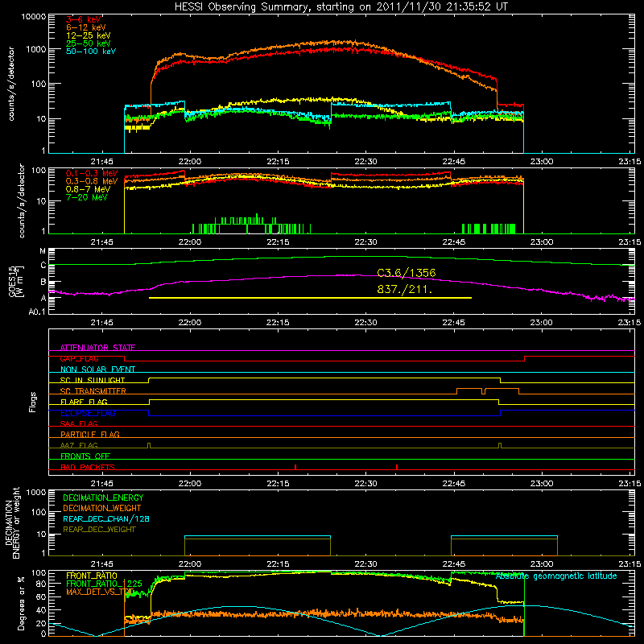
Task: Select the PARTICLE_FLAG label
Action: click(90, 434)
